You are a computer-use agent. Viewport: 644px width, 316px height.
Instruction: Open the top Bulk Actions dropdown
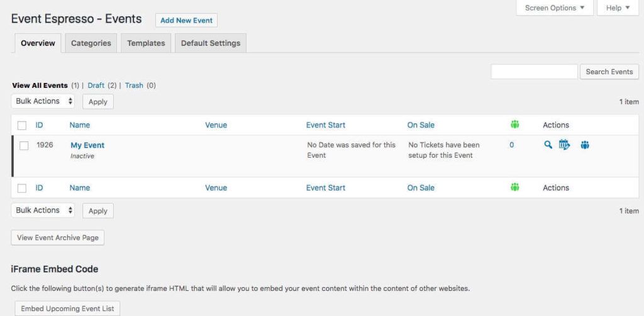(x=43, y=101)
